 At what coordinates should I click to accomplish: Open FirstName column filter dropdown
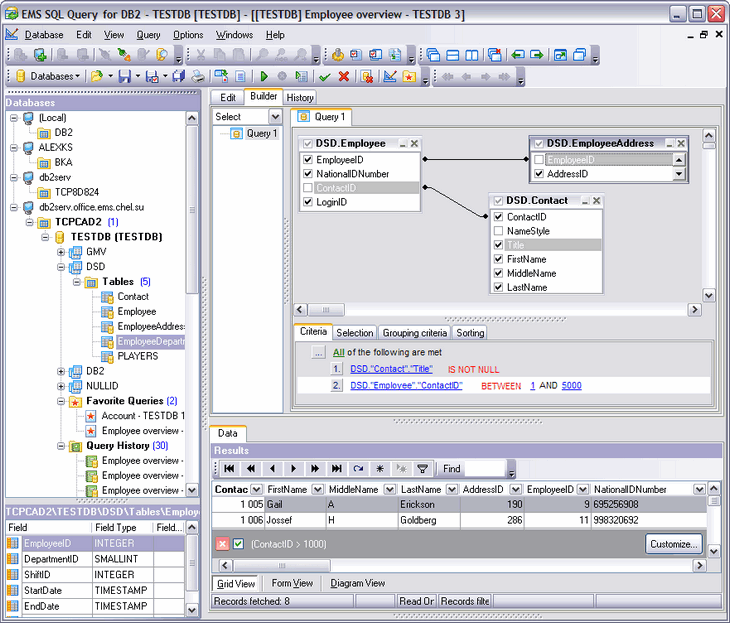318,489
